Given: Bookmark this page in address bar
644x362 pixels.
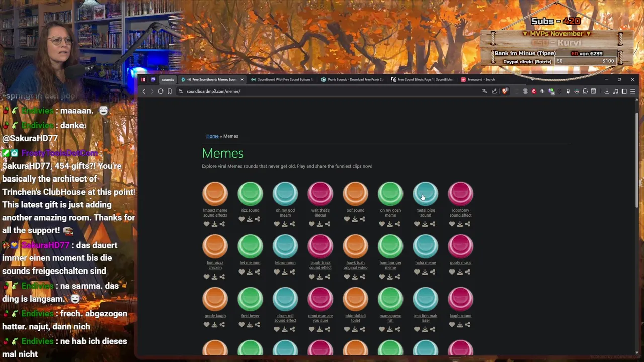Looking at the screenshot, I should pyautogui.click(x=170, y=91).
